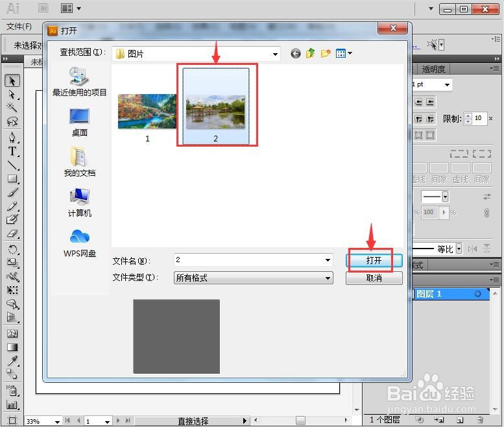Select image thumbnail named 2
Screen dimensions: 504x427
coord(216,106)
